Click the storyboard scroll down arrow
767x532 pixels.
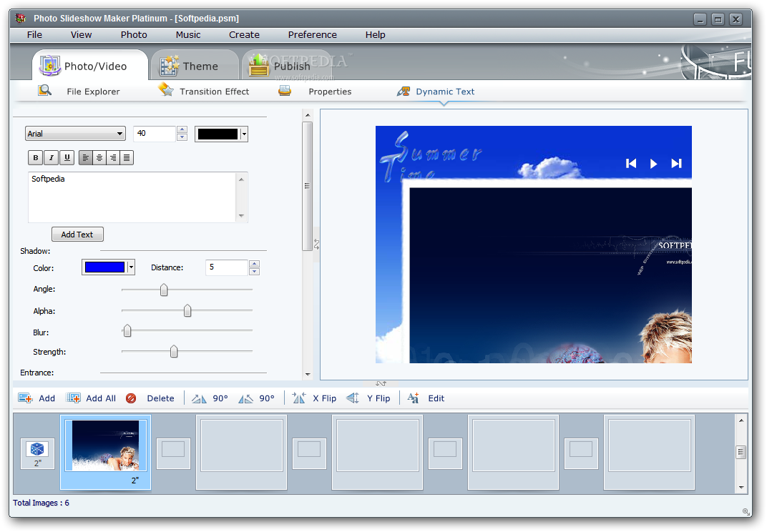click(x=741, y=487)
